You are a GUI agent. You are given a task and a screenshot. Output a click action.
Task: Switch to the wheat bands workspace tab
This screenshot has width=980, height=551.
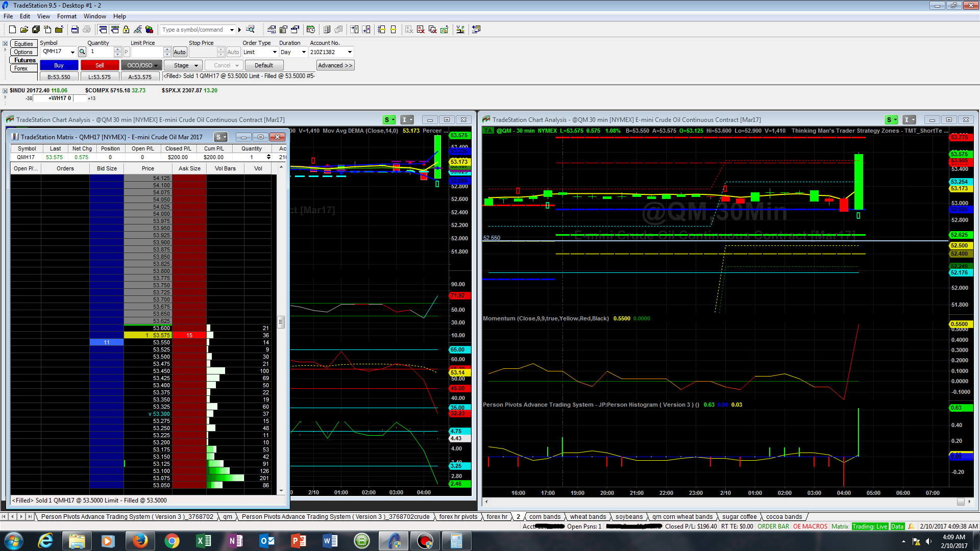click(x=587, y=517)
